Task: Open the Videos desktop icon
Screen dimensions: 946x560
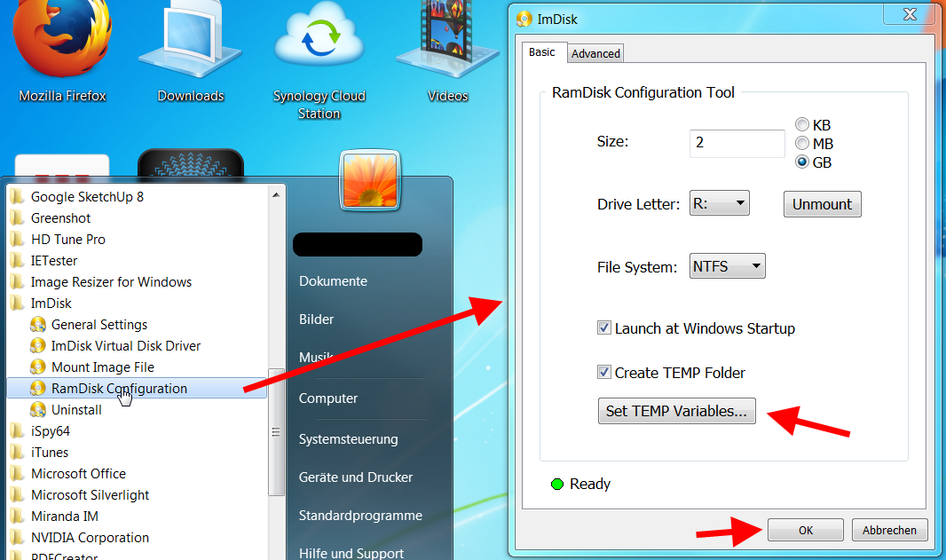Action: pos(447,44)
